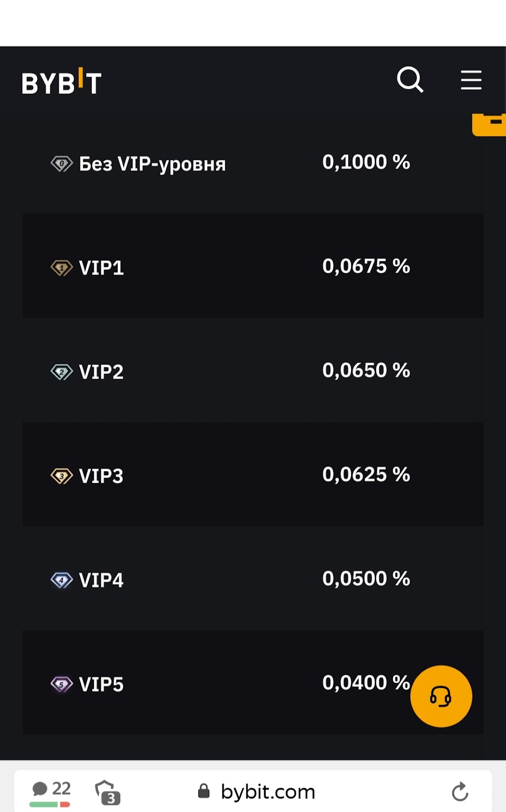Image resolution: width=506 pixels, height=812 pixels.
Task: Open the Bybit search icon
Action: (410, 80)
